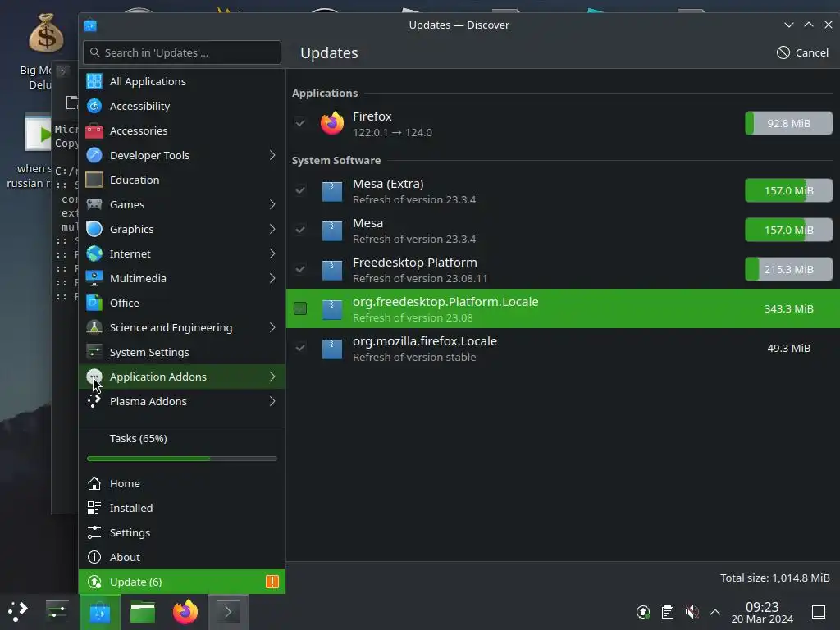Click the Installed list icon
The image size is (840, 630).
click(x=94, y=508)
